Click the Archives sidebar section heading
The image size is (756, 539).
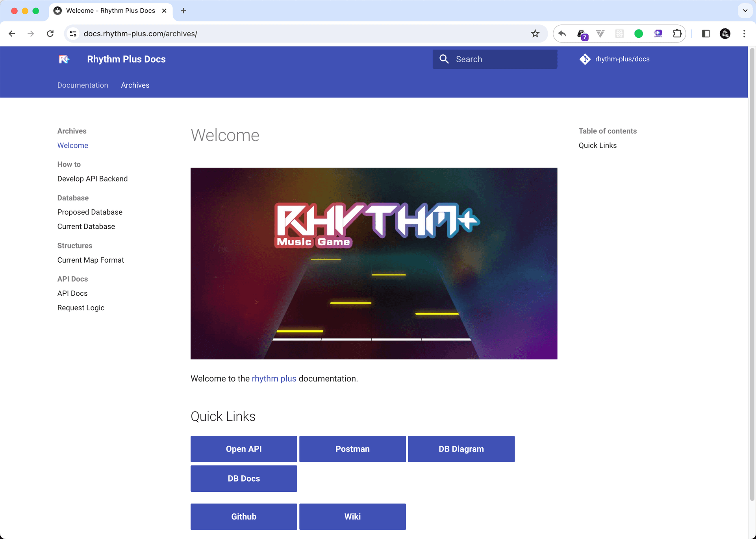[x=72, y=131]
